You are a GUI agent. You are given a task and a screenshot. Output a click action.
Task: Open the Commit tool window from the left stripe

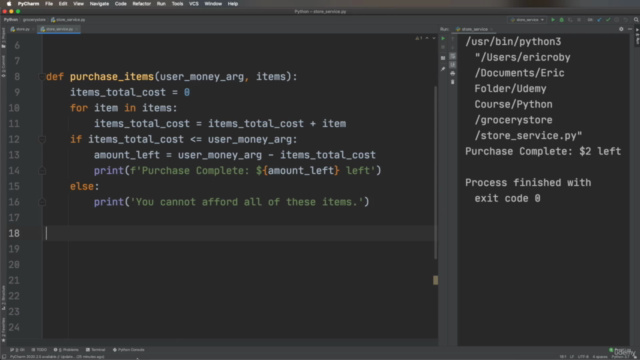pyautogui.click(x=3, y=67)
